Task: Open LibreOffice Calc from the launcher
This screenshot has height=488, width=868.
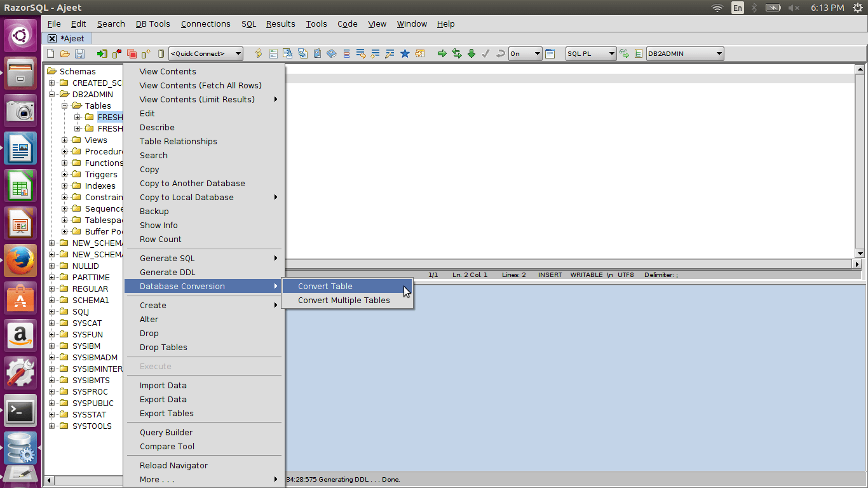Action: point(20,186)
